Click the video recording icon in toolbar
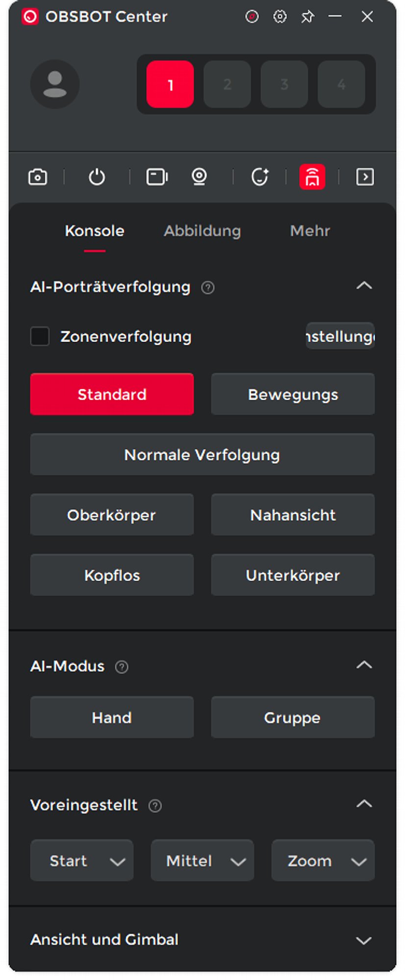The image size is (405, 980). click(157, 177)
